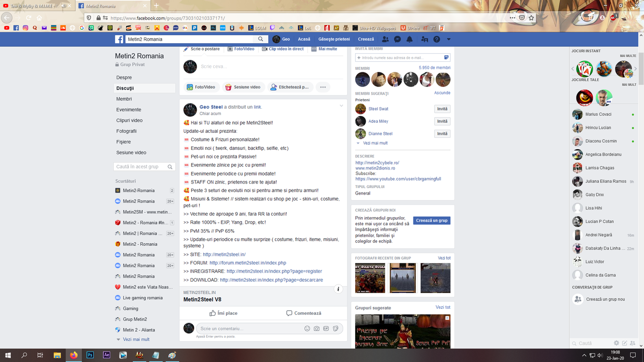The height and width of the screenshot is (362, 644).
Task: Insert emoji in the comment box
Action: click(307, 328)
